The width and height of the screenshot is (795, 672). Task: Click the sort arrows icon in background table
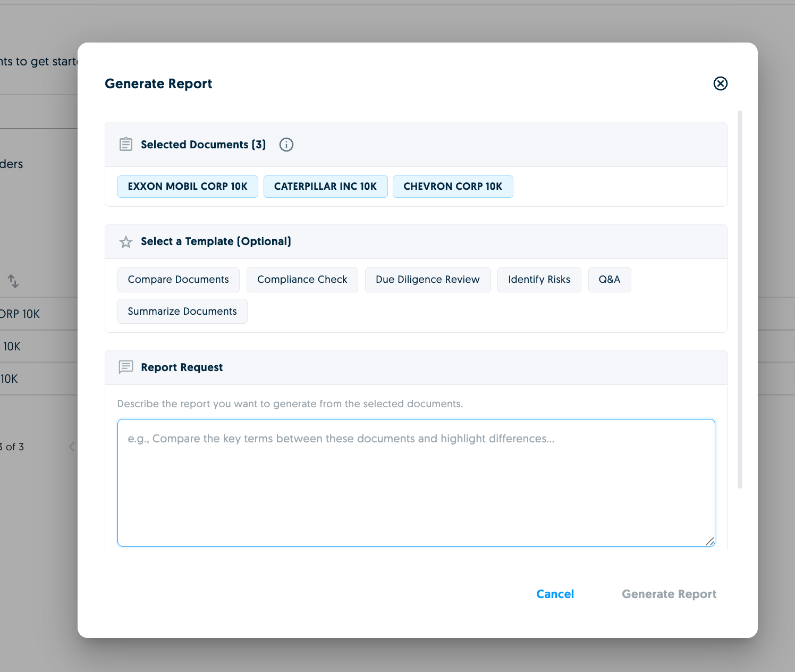click(13, 281)
